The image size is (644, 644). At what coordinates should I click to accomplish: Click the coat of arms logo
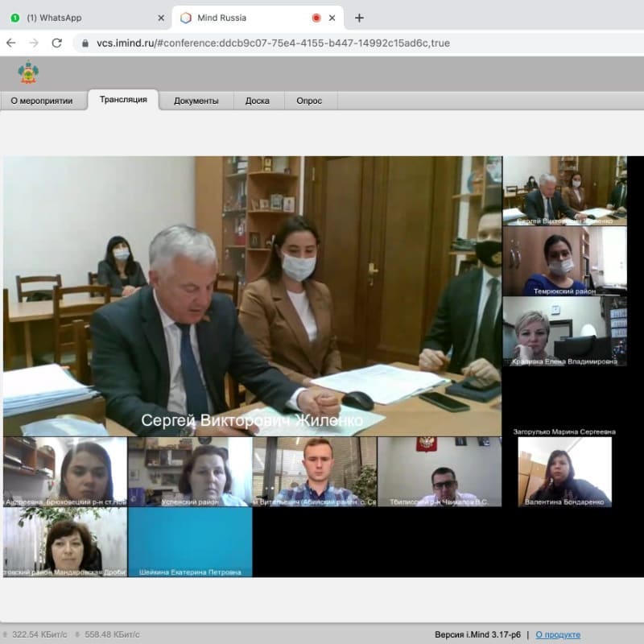28,73
